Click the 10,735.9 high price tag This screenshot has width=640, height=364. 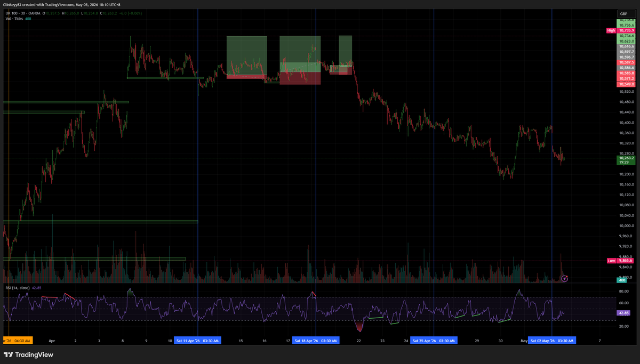(626, 31)
